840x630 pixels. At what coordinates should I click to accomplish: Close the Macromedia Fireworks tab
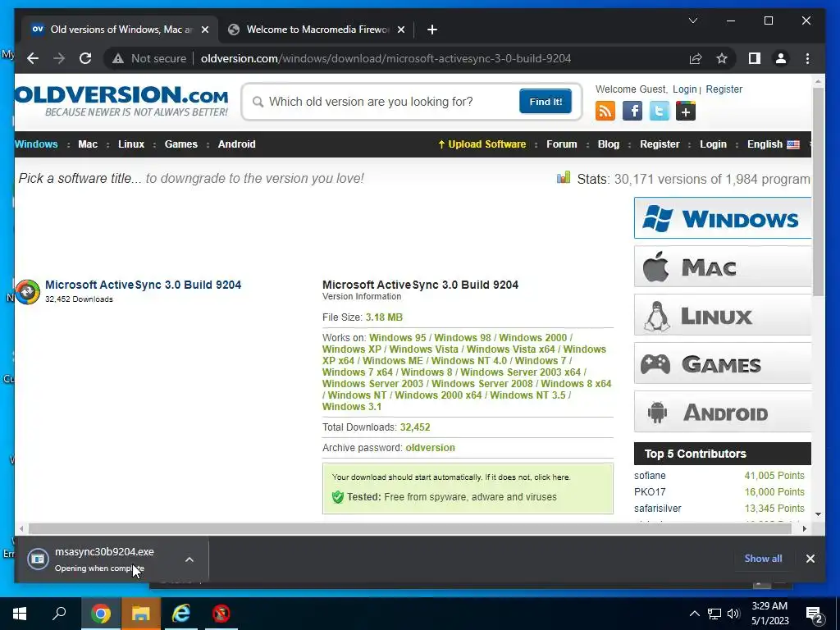[400, 30]
